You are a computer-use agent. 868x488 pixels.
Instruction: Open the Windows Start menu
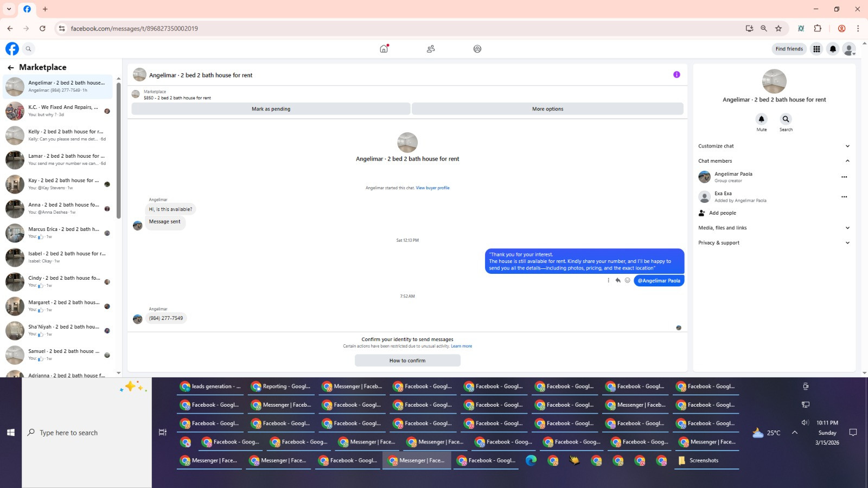tap(11, 433)
